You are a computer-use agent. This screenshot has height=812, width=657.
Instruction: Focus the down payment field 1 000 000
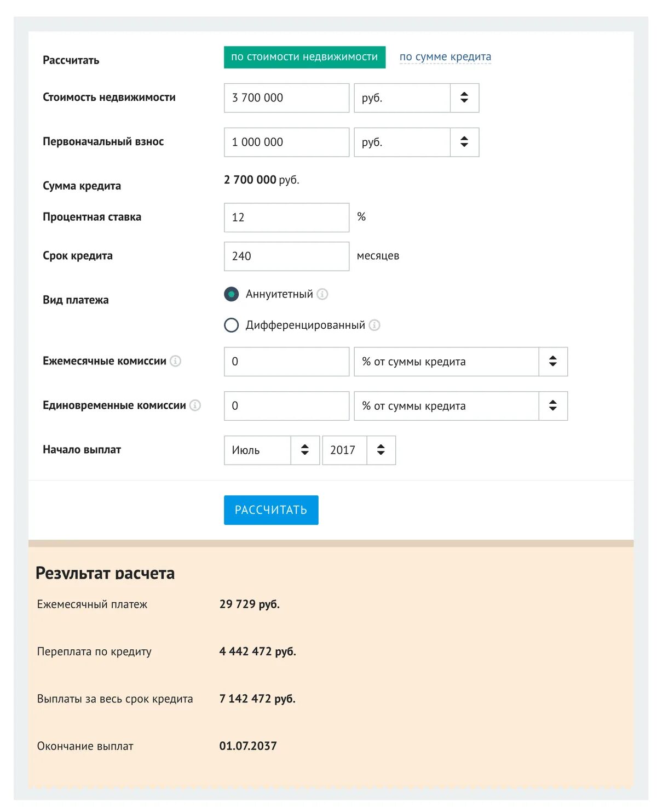[x=286, y=142]
